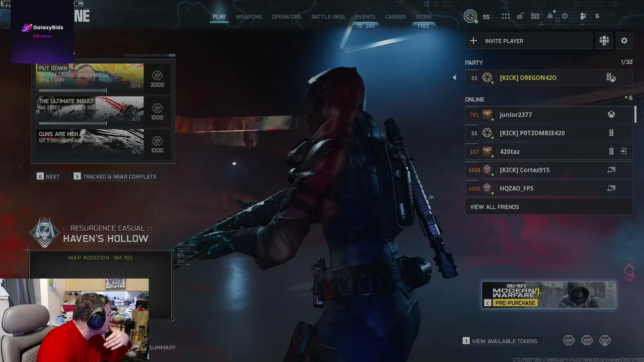Open settings gear in the top bar
644x362 pixels.
point(565,16)
